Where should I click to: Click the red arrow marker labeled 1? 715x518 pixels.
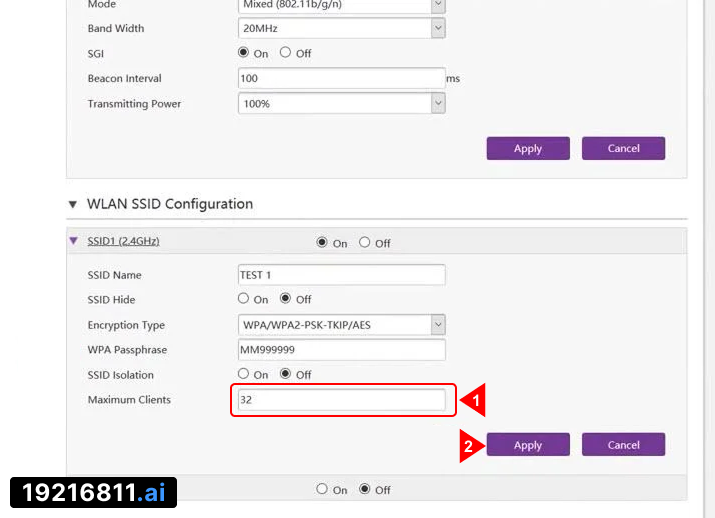(473, 400)
